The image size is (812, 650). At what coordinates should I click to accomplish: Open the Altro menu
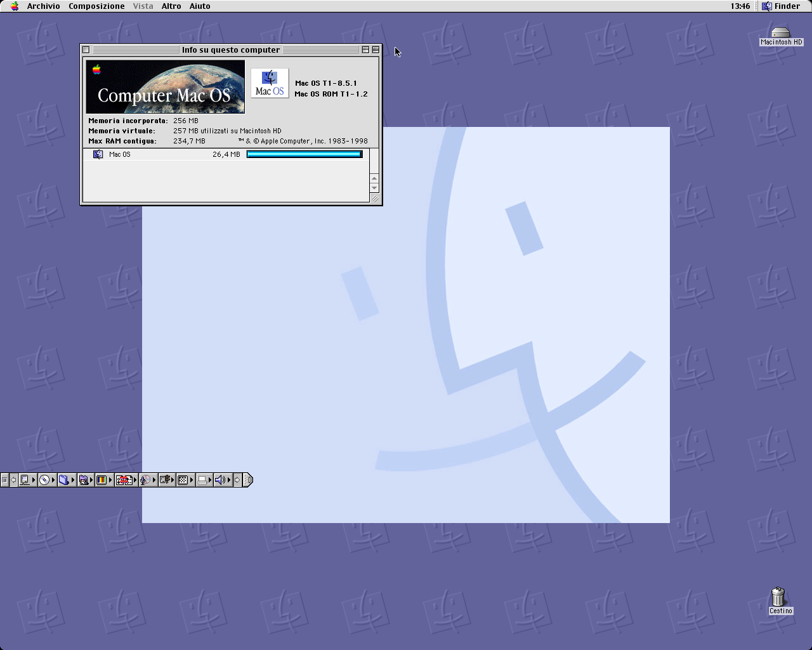click(171, 6)
